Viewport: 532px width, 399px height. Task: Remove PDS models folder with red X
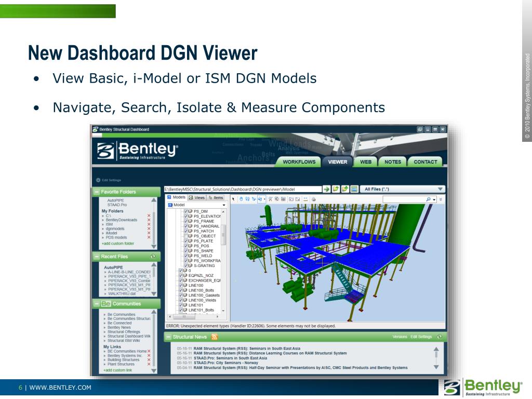(149, 237)
